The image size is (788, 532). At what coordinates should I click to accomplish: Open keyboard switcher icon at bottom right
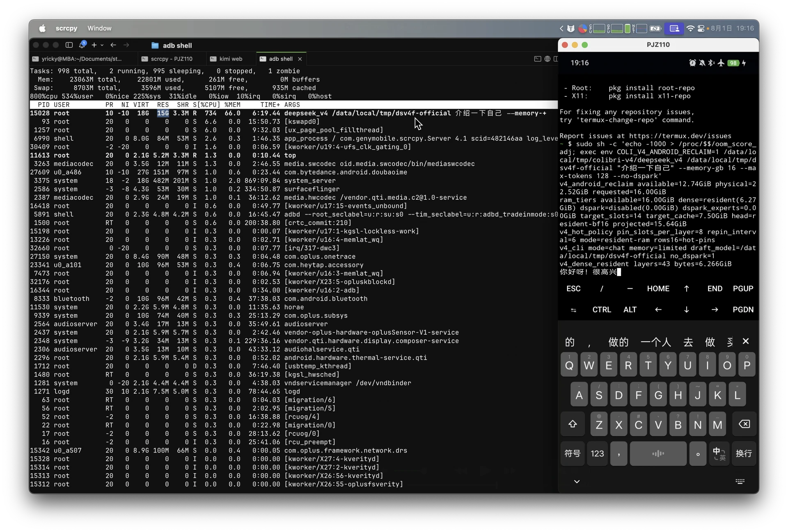point(740,481)
